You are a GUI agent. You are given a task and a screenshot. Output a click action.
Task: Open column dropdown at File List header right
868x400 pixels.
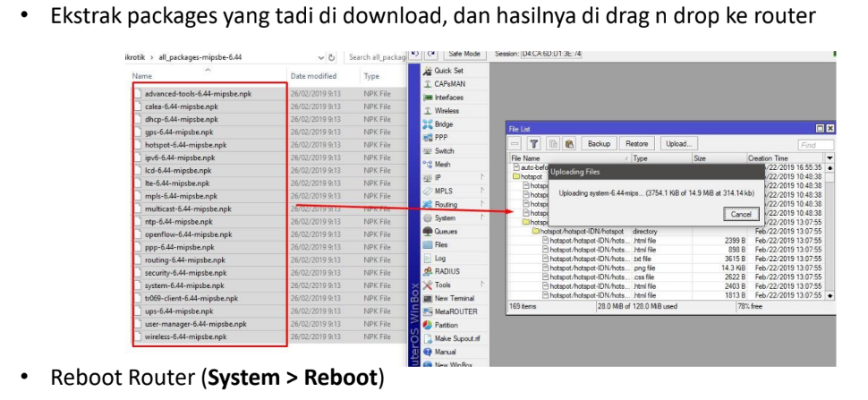pos(830,158)
